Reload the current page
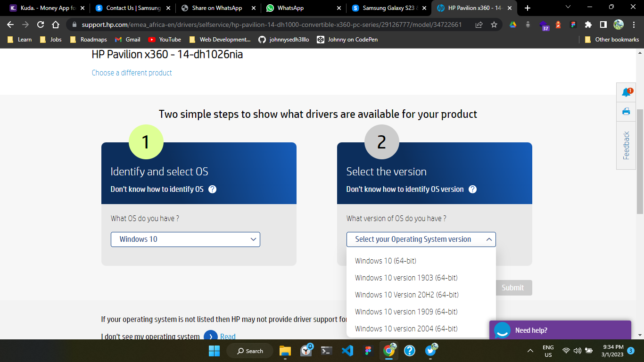Image resolution: width=644 pixels, height=362 pixels. (41, 25)
